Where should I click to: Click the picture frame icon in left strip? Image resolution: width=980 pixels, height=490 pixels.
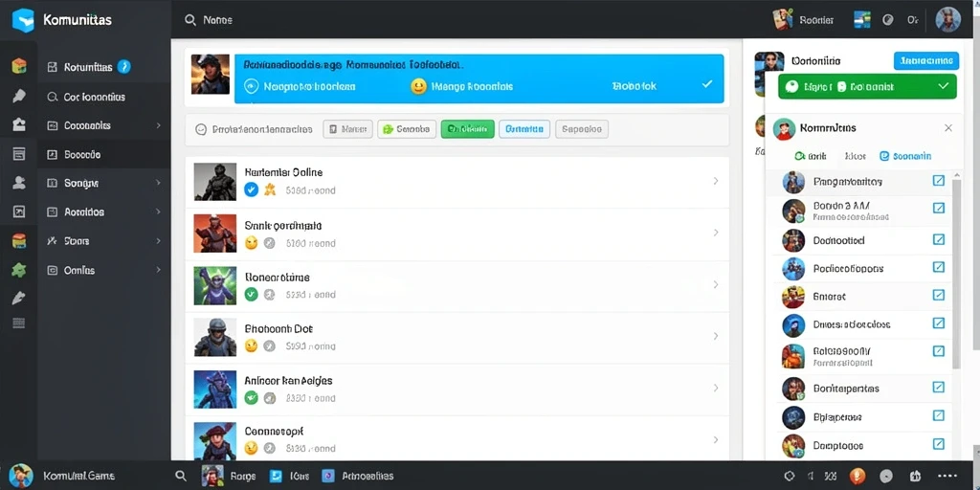point(19,212)
